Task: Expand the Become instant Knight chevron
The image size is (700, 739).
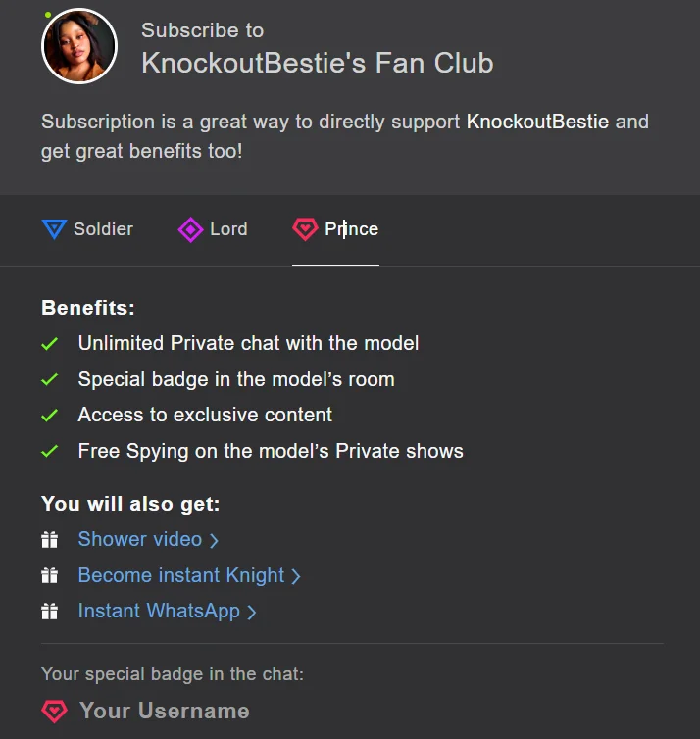Action: tap(296, 576)
